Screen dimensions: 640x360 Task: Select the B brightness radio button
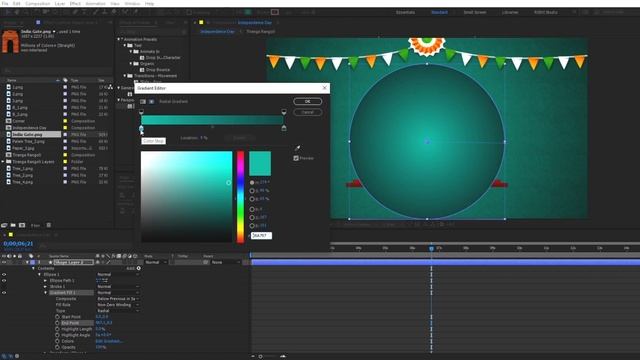tap(252, 199)
